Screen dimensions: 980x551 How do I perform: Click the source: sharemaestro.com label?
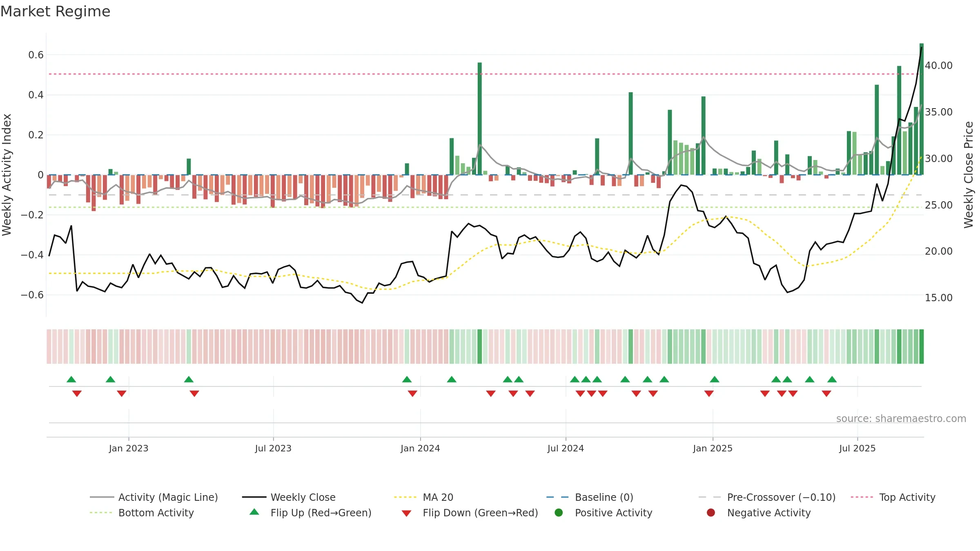(901, 418)
